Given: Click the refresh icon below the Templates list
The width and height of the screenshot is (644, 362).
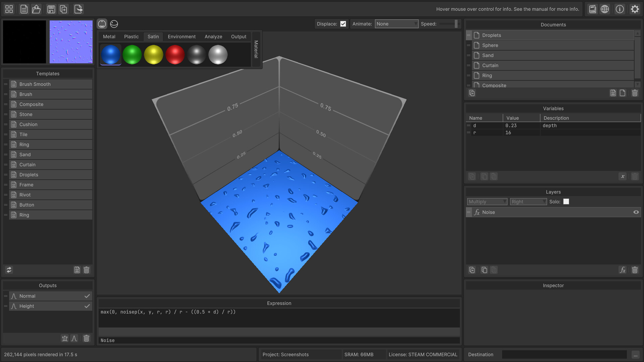Looking at the screenshot, I should [x=9, y=270].
